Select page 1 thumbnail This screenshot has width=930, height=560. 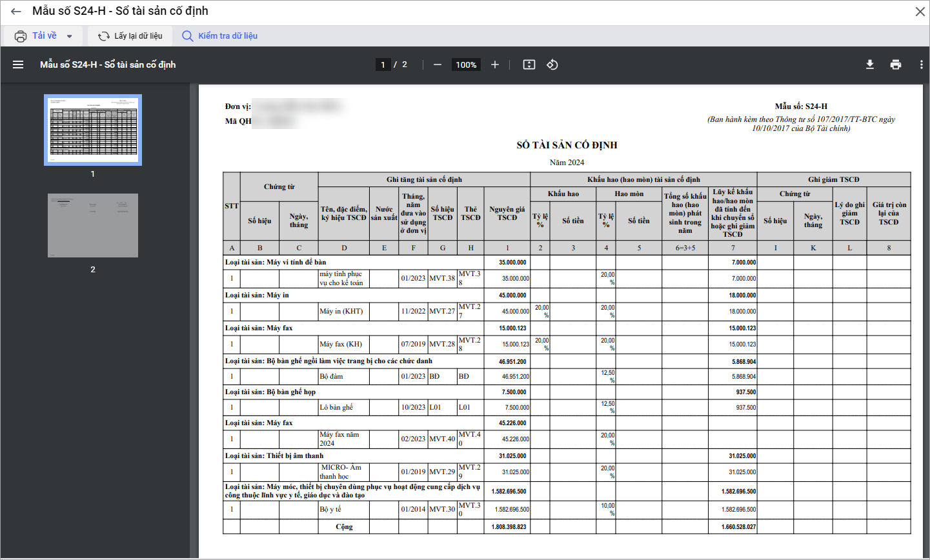click(93, 130)
